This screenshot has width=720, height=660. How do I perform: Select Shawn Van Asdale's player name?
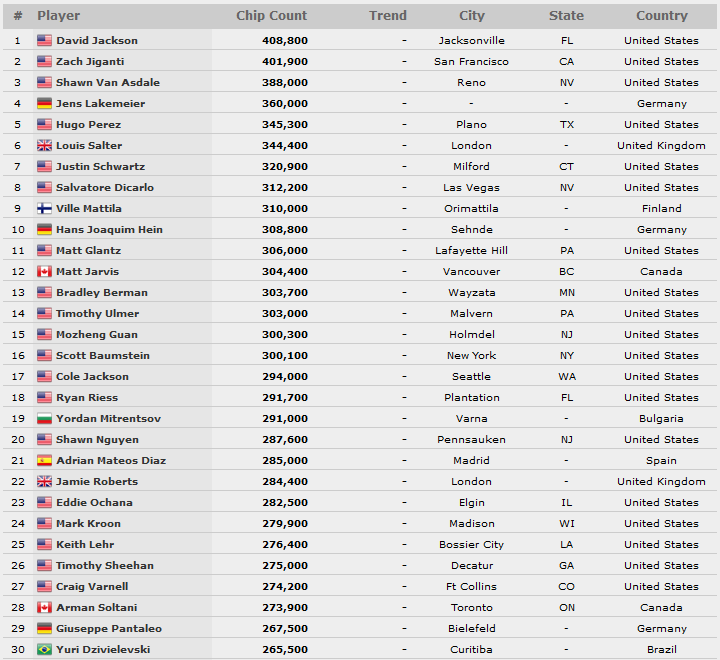tap(108, 83)
